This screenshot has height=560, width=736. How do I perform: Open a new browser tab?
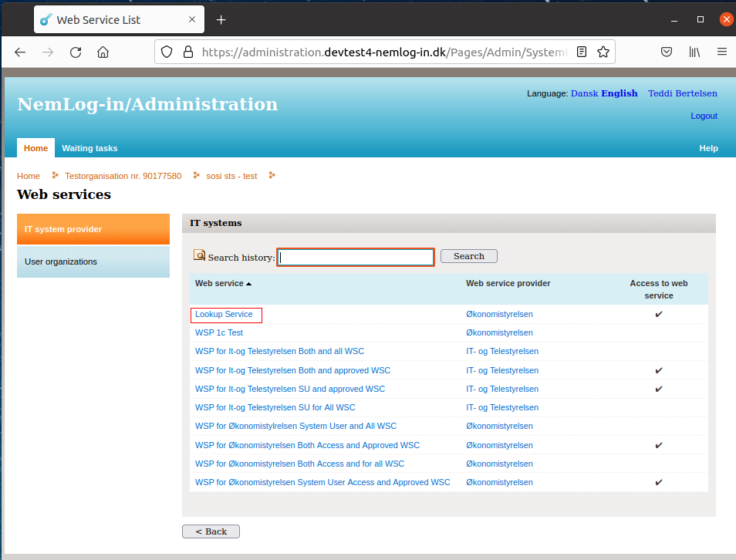tap(221, 20)
